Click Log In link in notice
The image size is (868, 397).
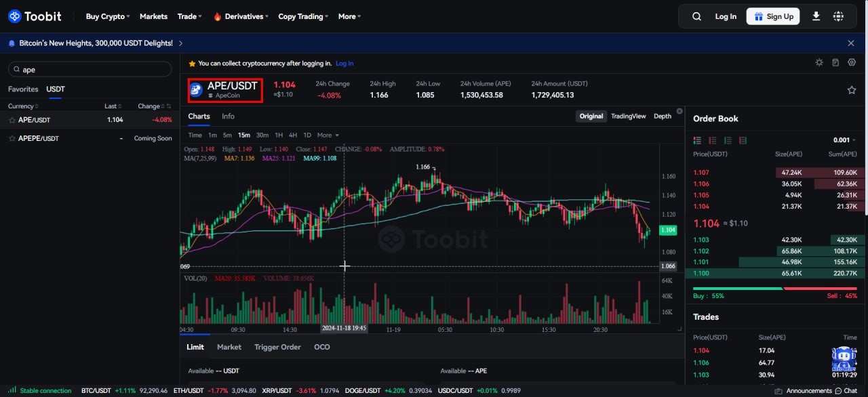point(344,63)
